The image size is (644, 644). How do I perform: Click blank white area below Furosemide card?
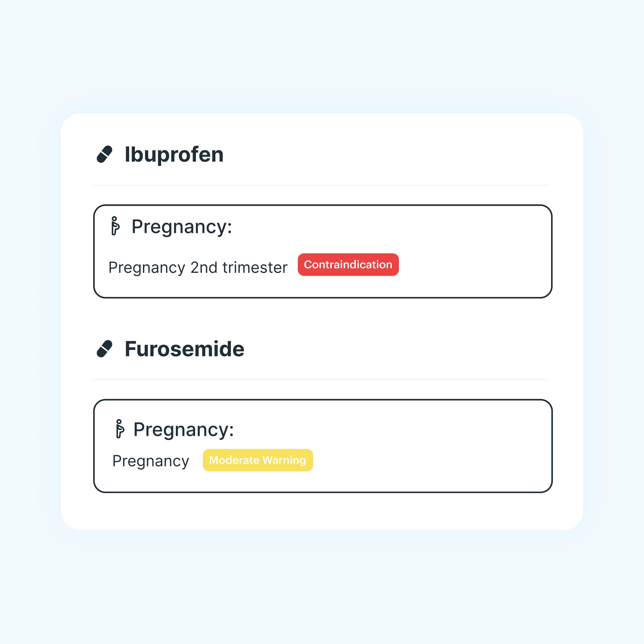[322, 511]
